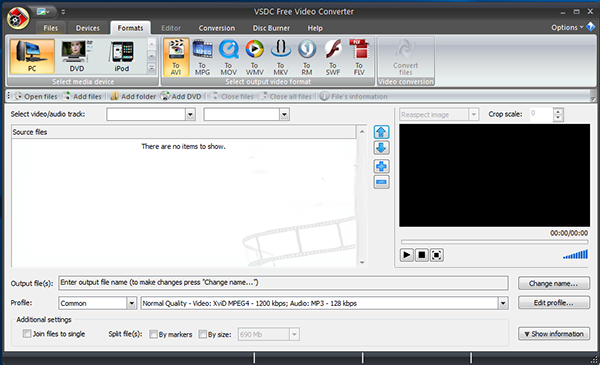The image size is (600, 365).
Task: Open the VSDC application menu logo
Action: click(x=18, y=18)
